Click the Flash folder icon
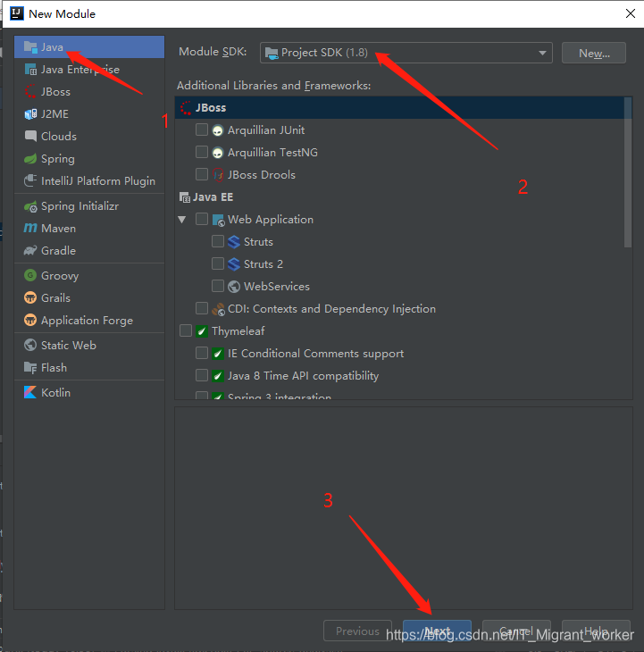 tap(30, 368)
